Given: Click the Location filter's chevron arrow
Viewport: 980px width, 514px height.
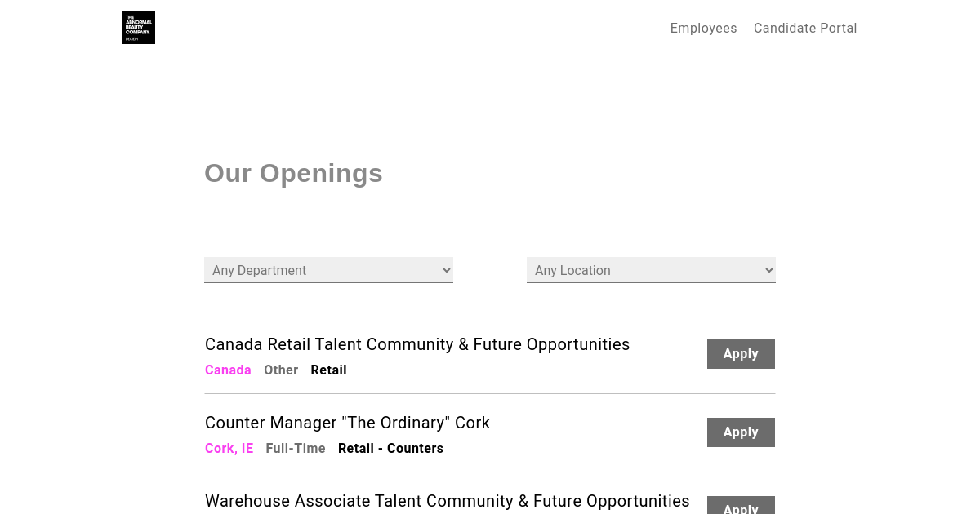Looking at the screenshot, I should coord(768,270).
